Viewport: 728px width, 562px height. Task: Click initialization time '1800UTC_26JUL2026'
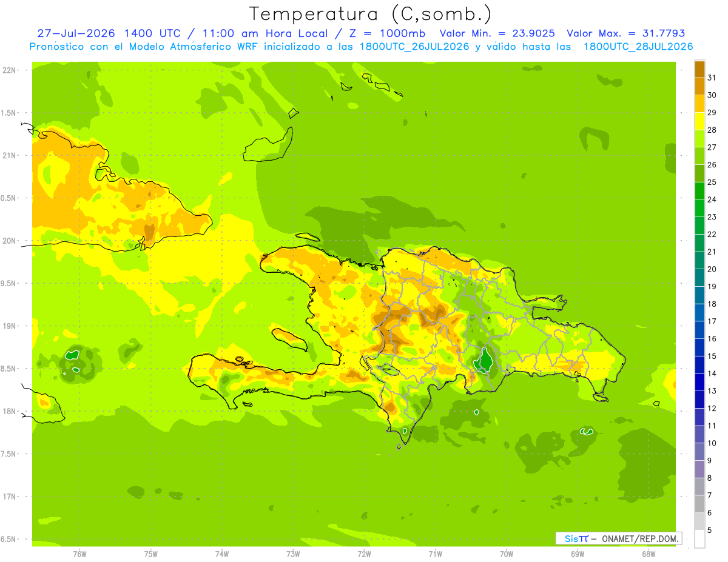[414, 47]
